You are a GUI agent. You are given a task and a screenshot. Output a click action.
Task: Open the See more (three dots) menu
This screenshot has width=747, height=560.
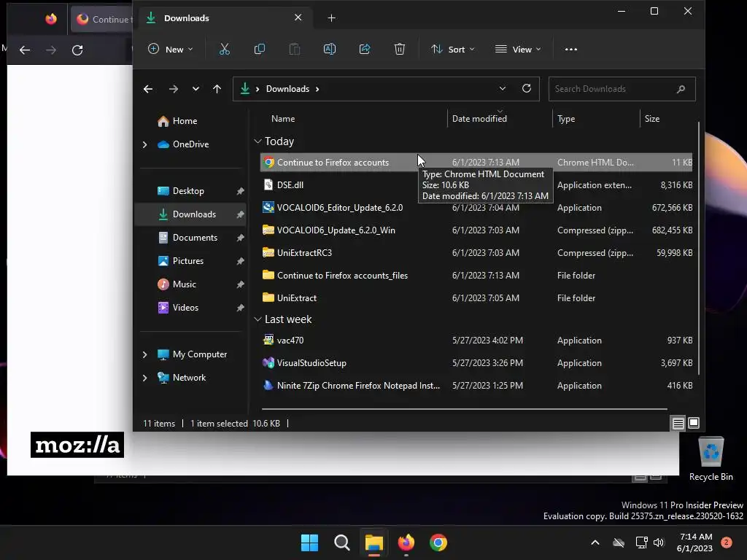570,49
